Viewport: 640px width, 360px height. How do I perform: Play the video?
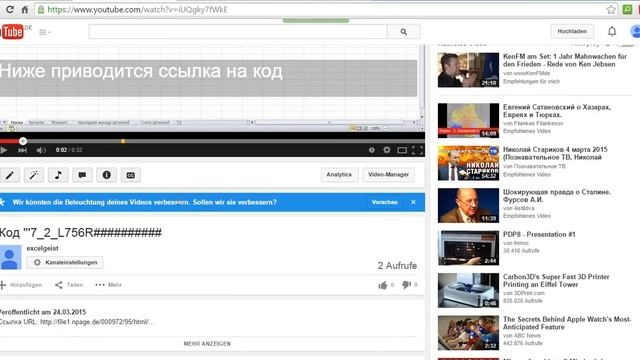pyautogui.click(x=4, y=150)
